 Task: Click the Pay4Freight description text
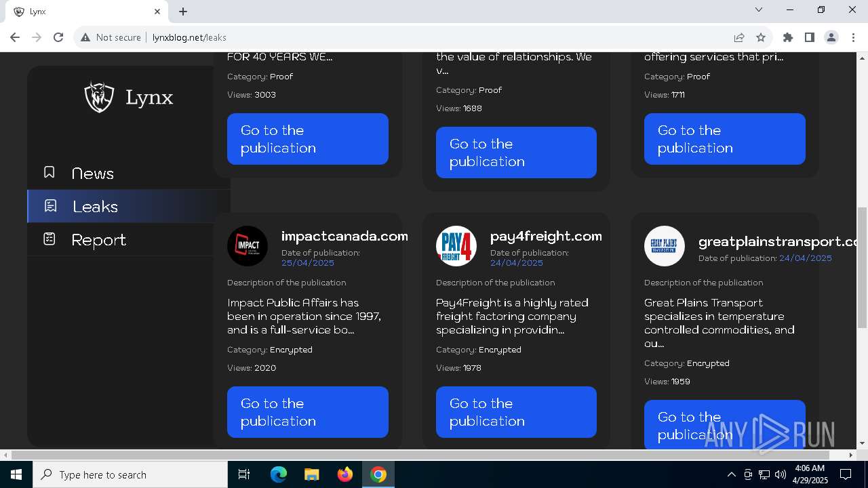point(512,317)
